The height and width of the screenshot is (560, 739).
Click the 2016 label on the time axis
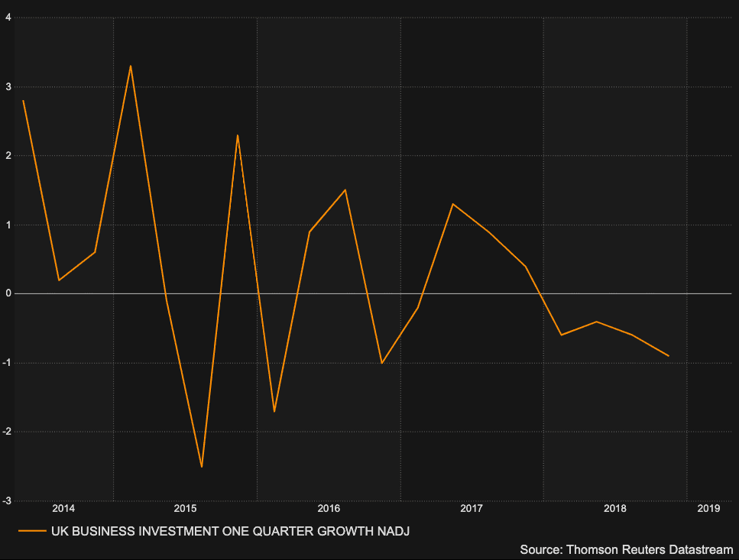pos(329,508)
